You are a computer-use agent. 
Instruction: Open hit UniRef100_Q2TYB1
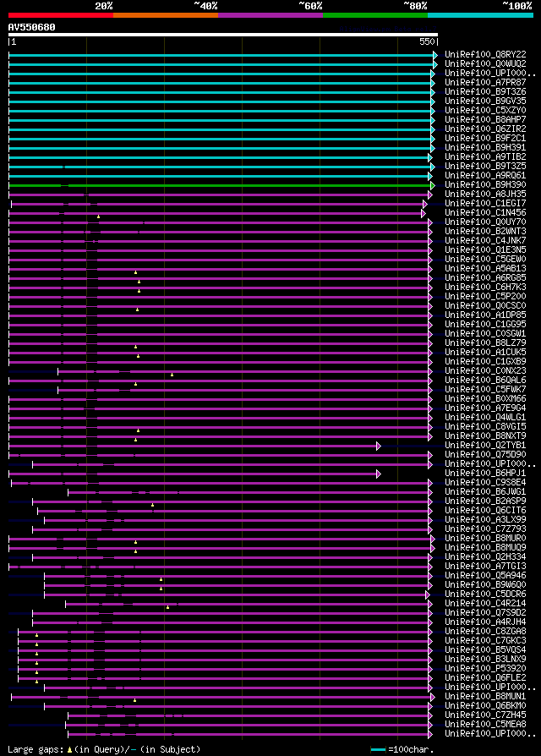[x=485, y=446]
